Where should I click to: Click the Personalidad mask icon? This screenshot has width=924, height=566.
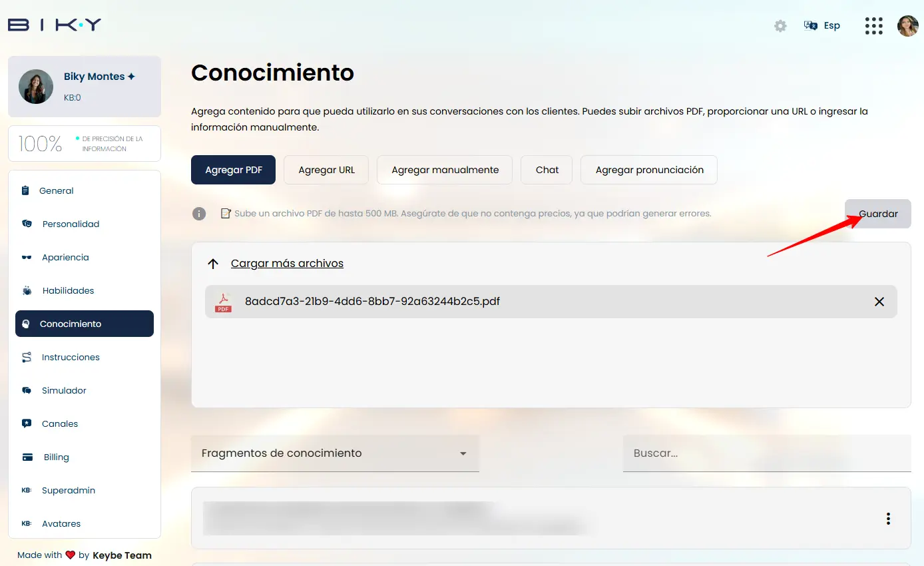pos(27,224)
